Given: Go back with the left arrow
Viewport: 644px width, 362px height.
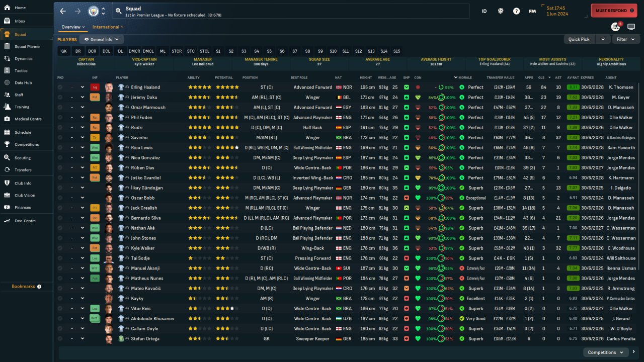Looking at the screenshot, I should coord(63,11).
